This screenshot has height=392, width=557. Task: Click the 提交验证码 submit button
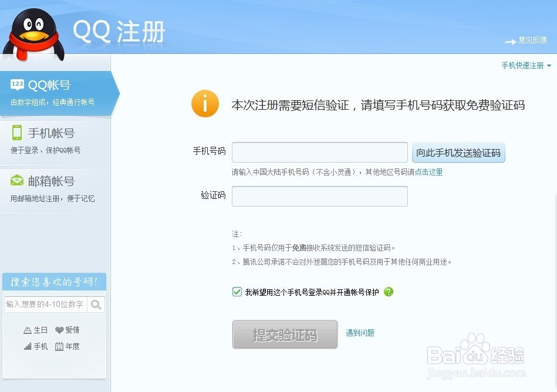(x=285, y=335)
